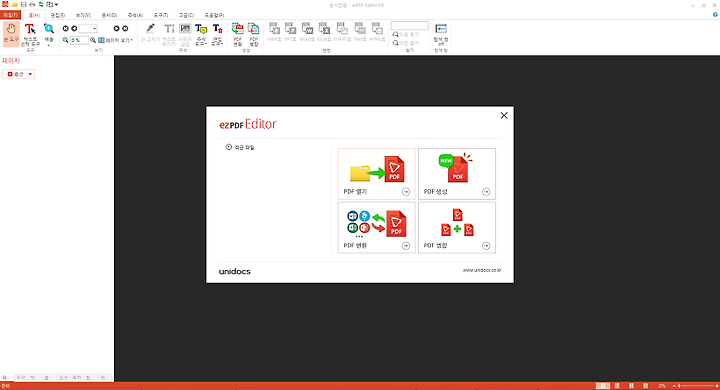Click the zoom out magnifier icon
The width and height of the screenshot is (720, 390).
66,40
